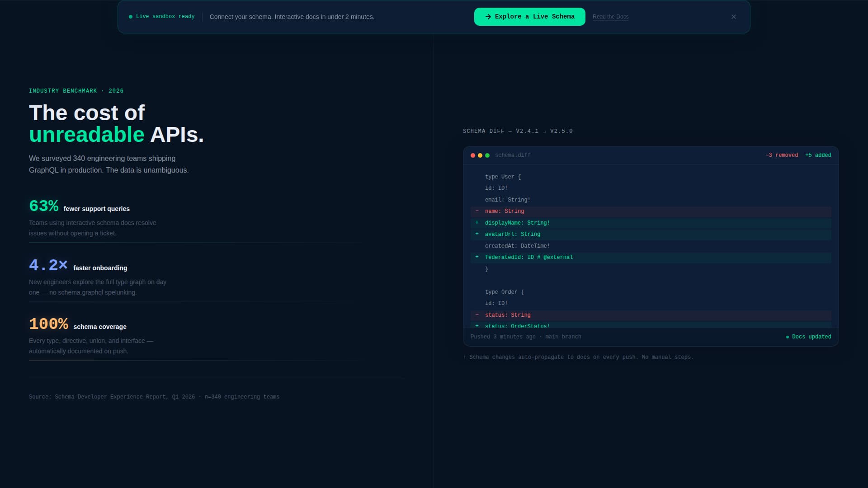Click the SCHEMA DIFF — V2.4.1 → V2.5.0 heading
Viewport: 868px width, 488px height.
(518, 131)
